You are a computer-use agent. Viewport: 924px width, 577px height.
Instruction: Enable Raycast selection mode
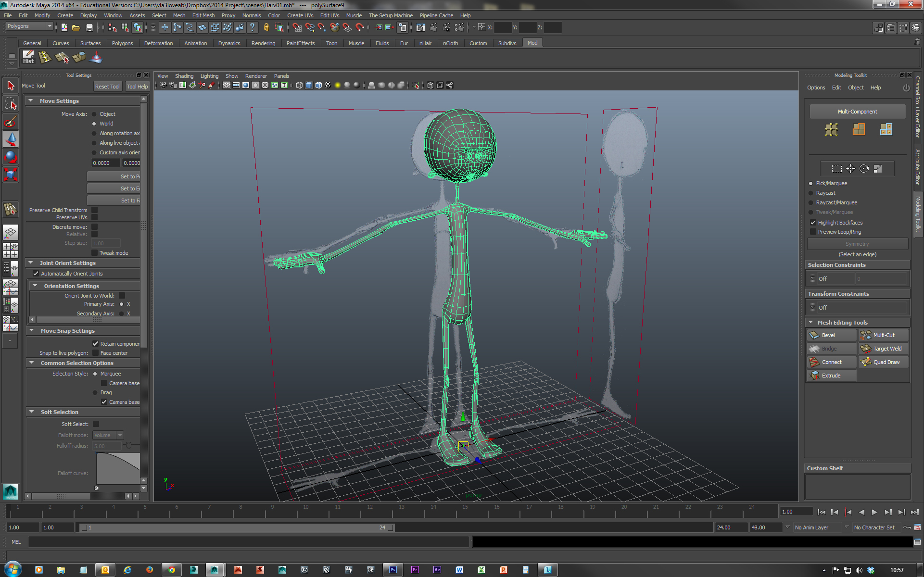[x=811, y=193]
